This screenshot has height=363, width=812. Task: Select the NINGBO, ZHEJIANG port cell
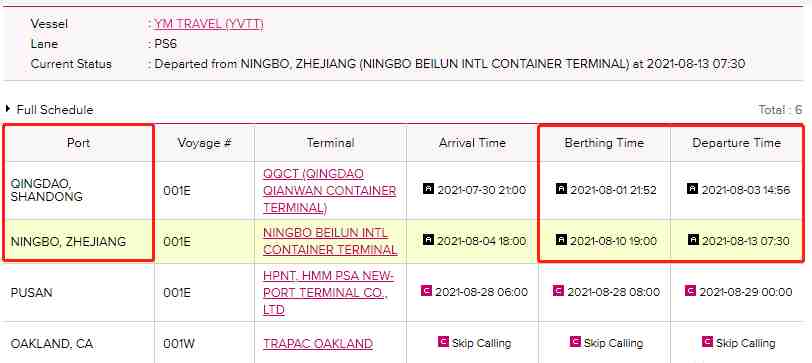[79, 241]
